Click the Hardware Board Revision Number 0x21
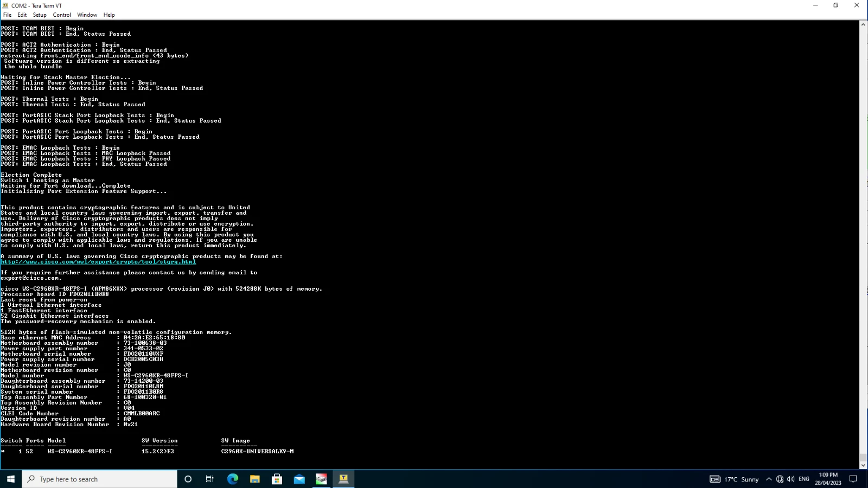This screenshot has width=868, height=488. 130,425
